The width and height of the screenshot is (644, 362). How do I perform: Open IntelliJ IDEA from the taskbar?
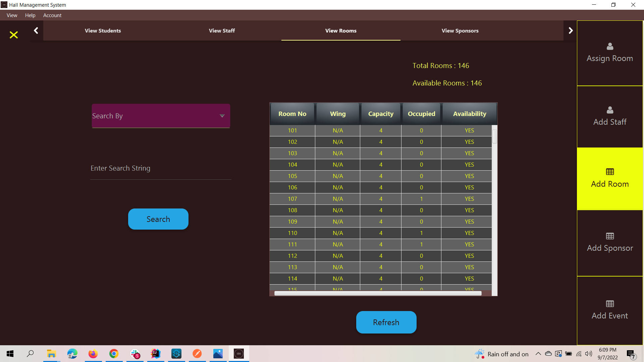(155, 354)
